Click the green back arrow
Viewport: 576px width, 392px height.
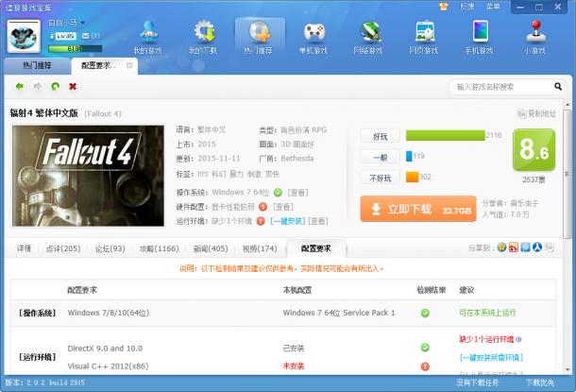tap(20, 86)
